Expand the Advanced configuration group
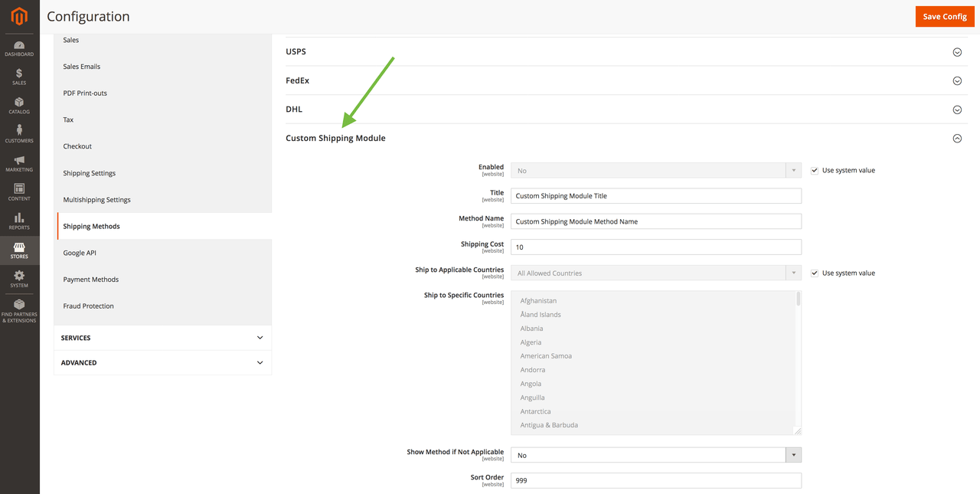This screenshot has width=980, height=494. coord(162,362)
